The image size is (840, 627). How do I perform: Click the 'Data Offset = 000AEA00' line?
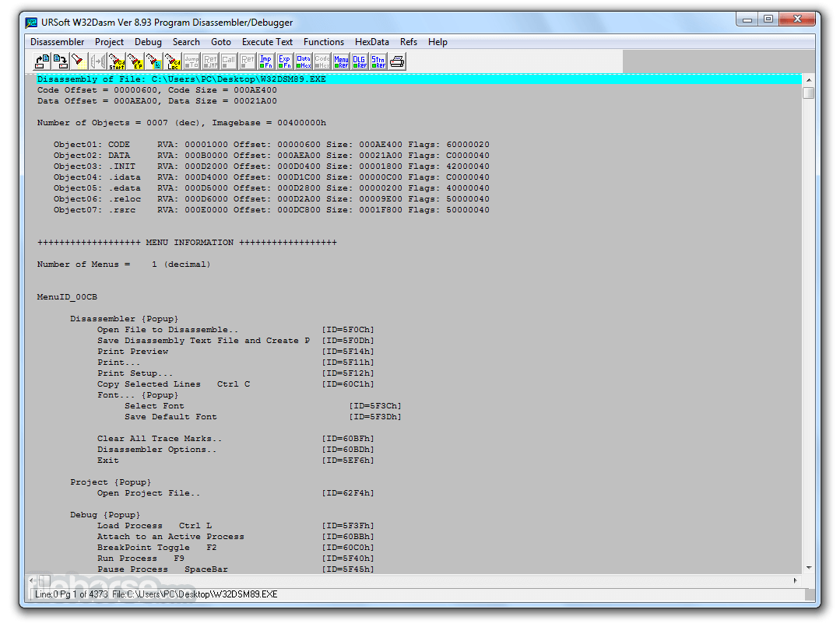pyautogui.click(x=157, y=100)
